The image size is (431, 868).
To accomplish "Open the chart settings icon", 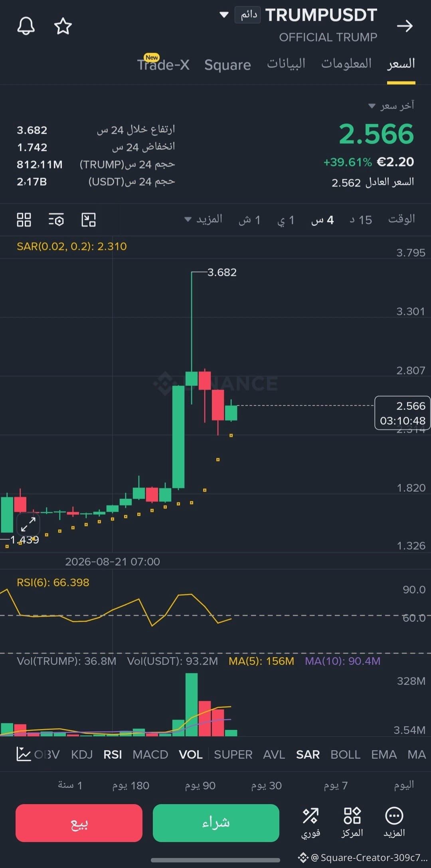I will point(56,220).
